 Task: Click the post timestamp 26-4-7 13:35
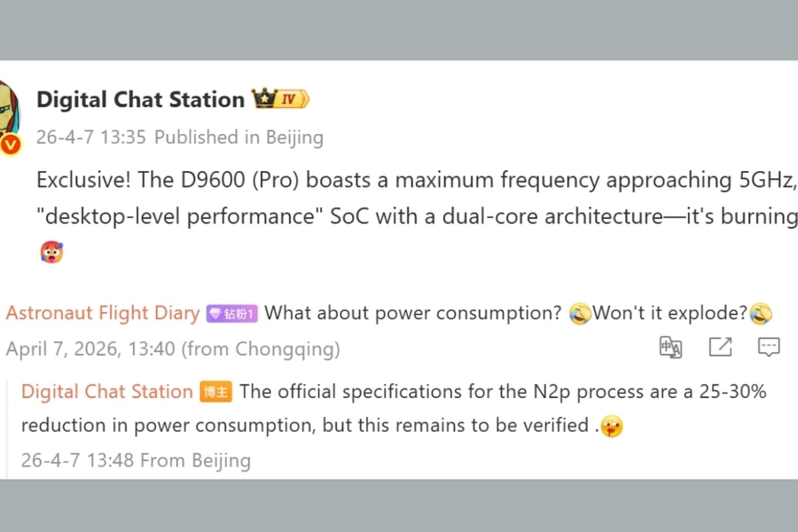point(91,137)
